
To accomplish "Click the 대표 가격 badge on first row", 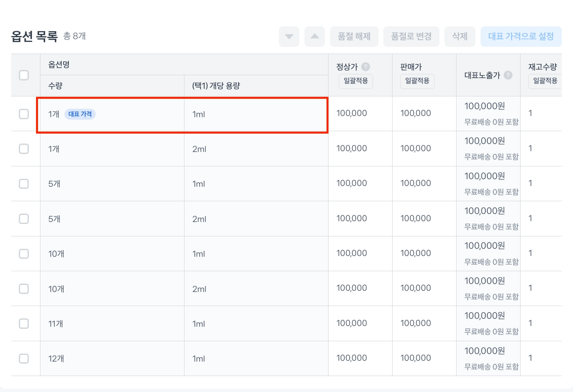I will pyautogui.click(x=80, y=114).
